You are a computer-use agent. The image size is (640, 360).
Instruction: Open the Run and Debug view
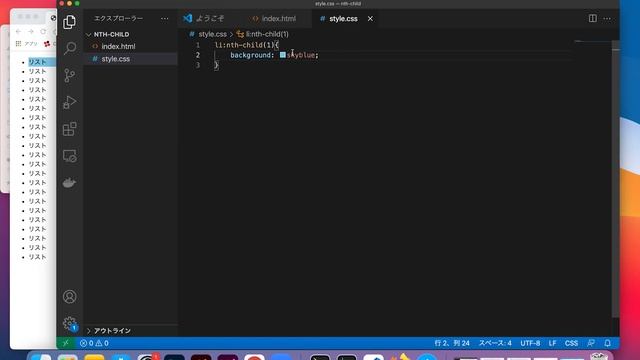tap(69, 102)
